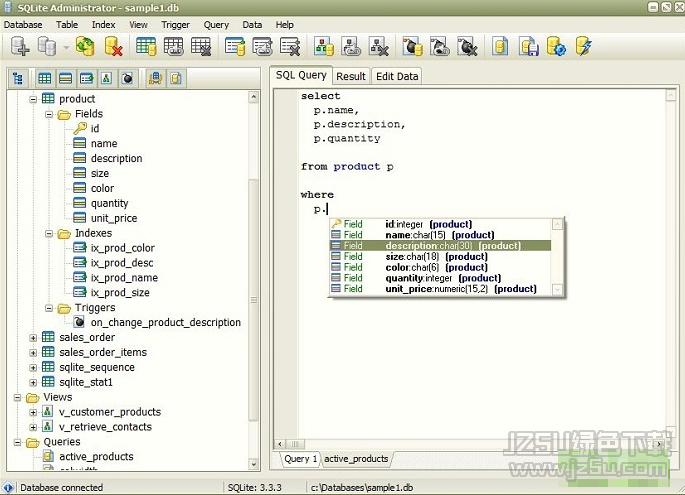Open the Database menu

click(23, 25)
